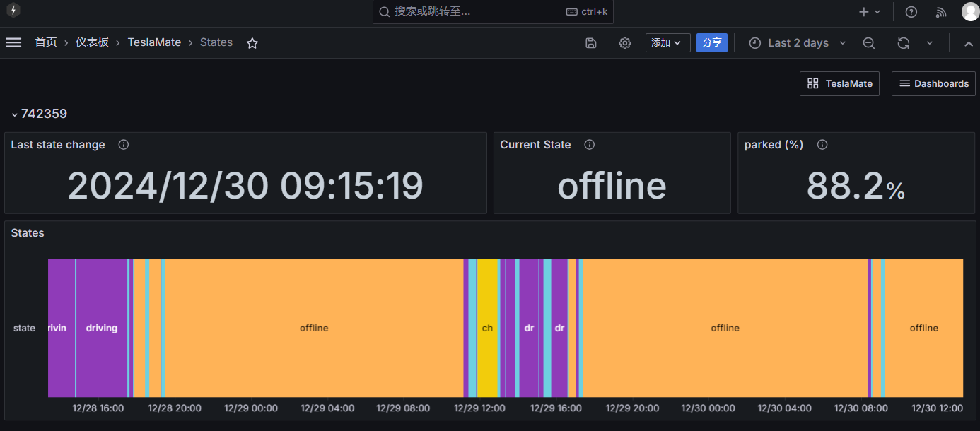The height and width of the screenshot is (431, 980).
Task: Click the 分享 share button
Action: 712,43
